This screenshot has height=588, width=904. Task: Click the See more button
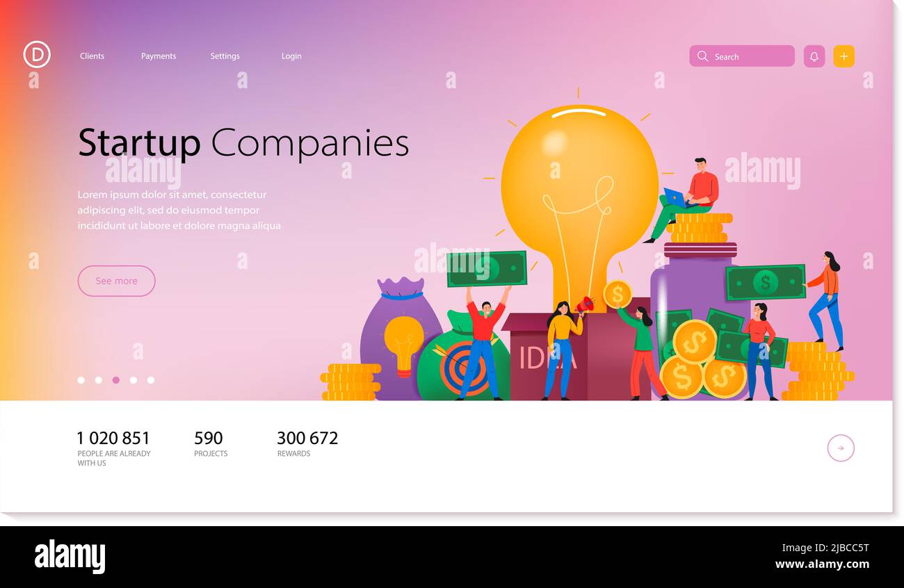[x=116, y=281]
